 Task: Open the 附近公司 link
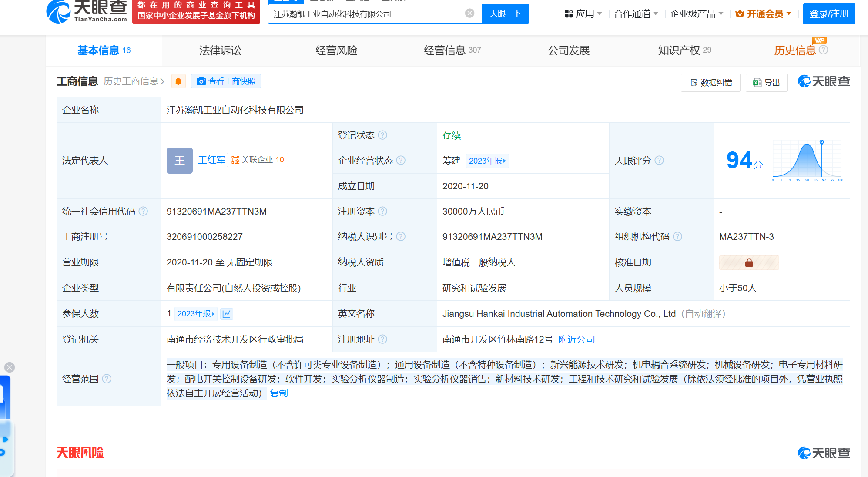(x=576, y=339)
